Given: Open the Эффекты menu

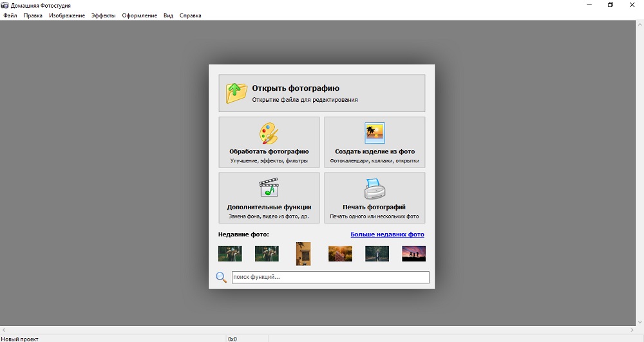Looking at the screenshot, I should coord(103,15).
